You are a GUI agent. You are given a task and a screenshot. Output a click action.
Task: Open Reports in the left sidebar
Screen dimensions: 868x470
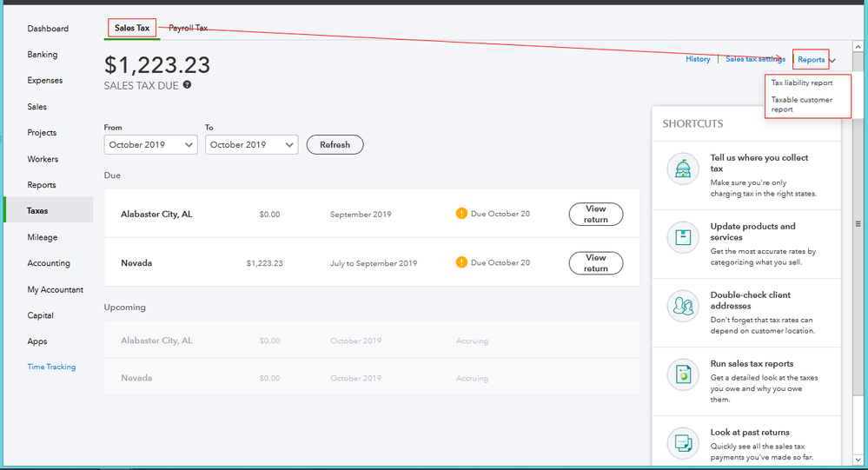42,185
